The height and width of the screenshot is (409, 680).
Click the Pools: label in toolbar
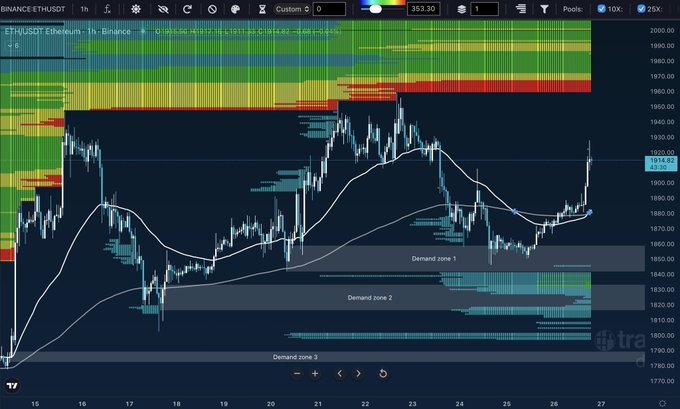point(573,9)
